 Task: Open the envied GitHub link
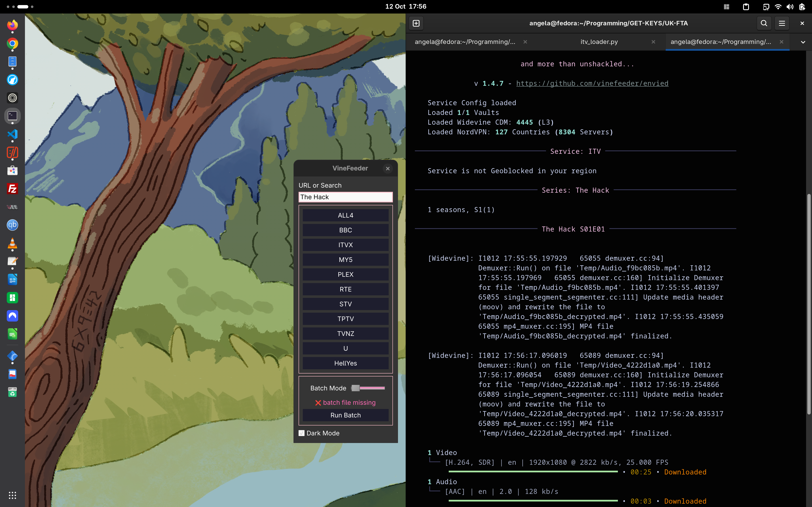coord(592,83)
